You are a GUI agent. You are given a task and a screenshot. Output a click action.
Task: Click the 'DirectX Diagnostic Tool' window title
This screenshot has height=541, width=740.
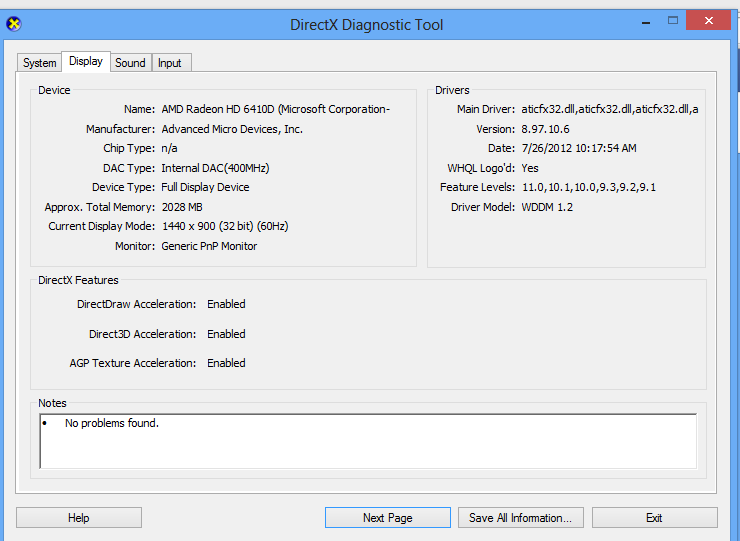tap(367, 25)
